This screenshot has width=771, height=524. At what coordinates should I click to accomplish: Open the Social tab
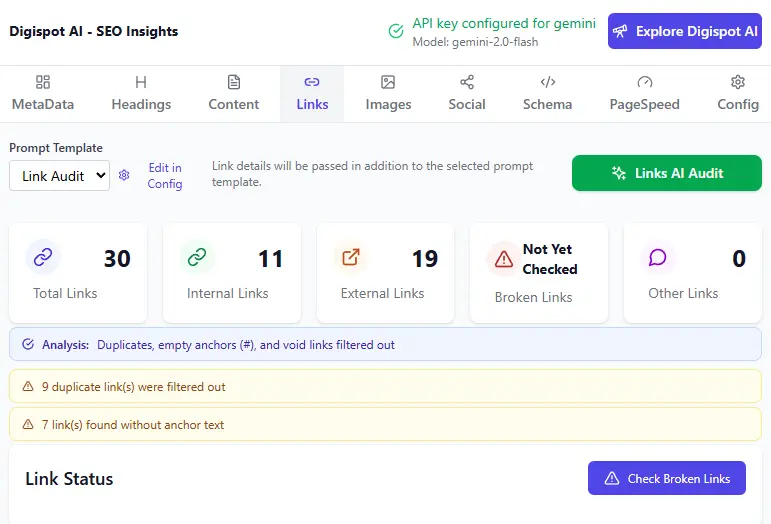click(x=467, y=94)
